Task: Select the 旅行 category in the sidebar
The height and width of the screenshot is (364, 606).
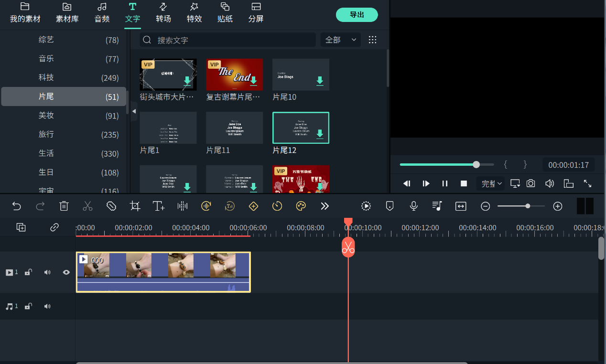Action: tap(46, 134)
